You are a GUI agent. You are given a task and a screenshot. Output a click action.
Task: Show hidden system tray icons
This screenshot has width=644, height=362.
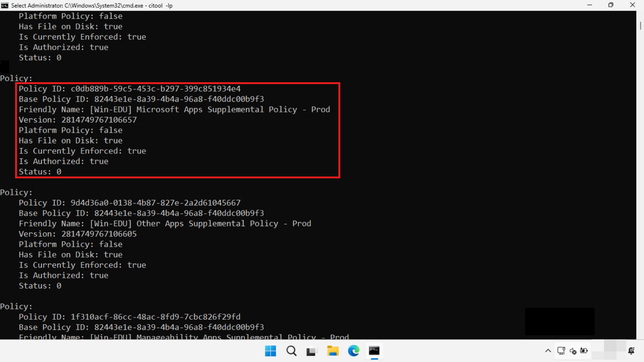[548, 351]
